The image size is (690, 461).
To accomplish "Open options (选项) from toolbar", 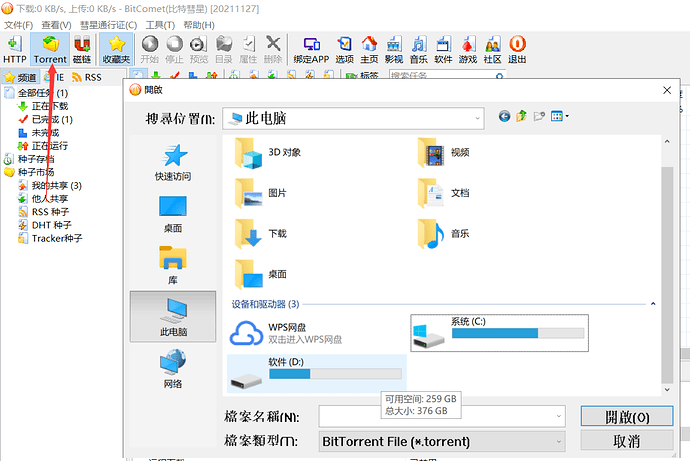I will (345, 49).
